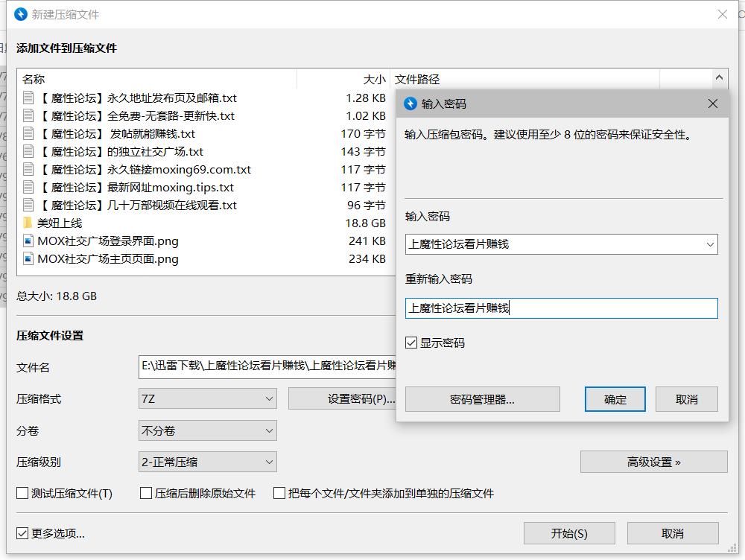Viewport: 745px width, 560px height.
Task: Sort the list by the 文件路径 column header
Action: (x=417, y=80)
